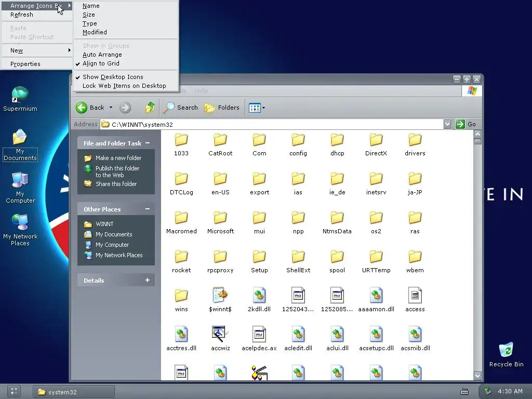Viewport: 532px width, 399px height.
Task: Click the system32 taskbar button
Action: [x=74, y=392]
